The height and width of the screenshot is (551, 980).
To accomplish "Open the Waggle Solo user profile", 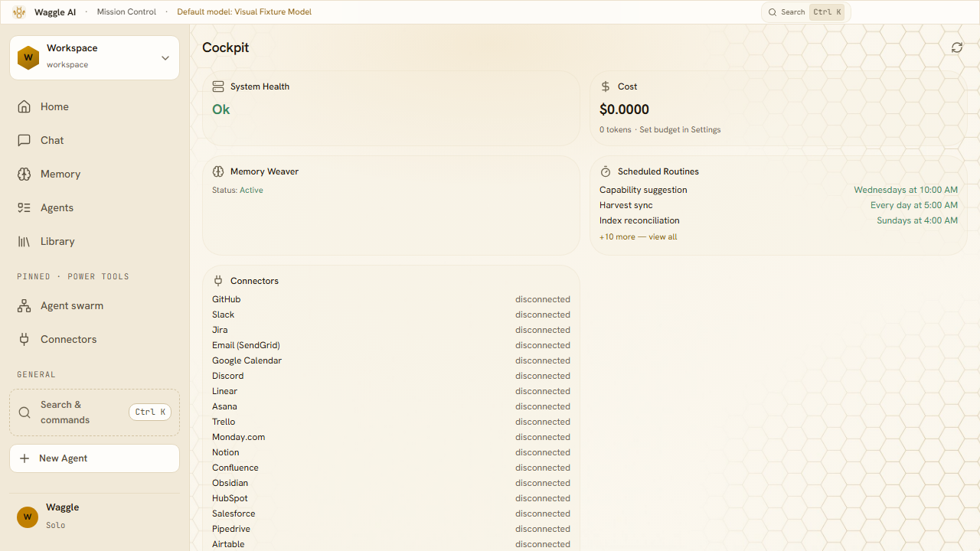I will pyautogui.click(x=95, y=517).
